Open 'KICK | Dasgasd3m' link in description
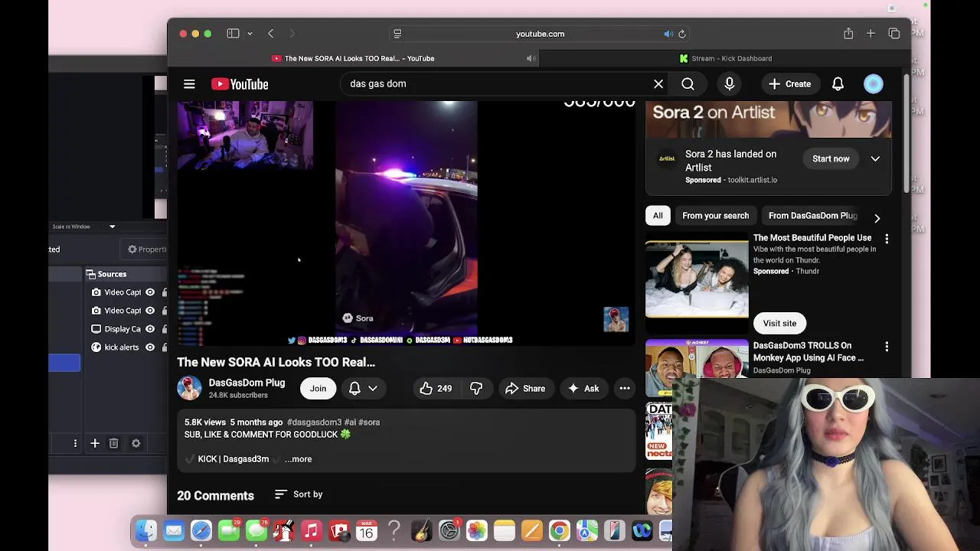Viewport: 980px width, 551px height. click(234, 459)
